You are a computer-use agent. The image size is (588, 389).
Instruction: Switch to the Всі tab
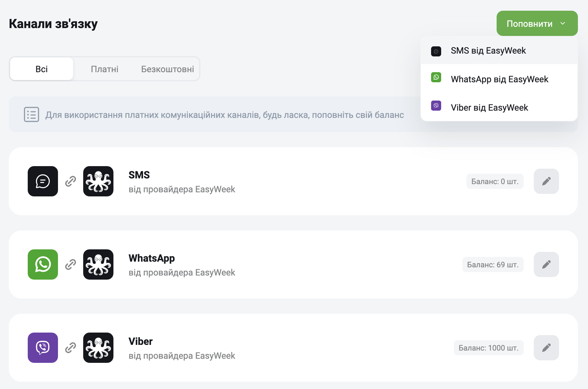point(42,69)
